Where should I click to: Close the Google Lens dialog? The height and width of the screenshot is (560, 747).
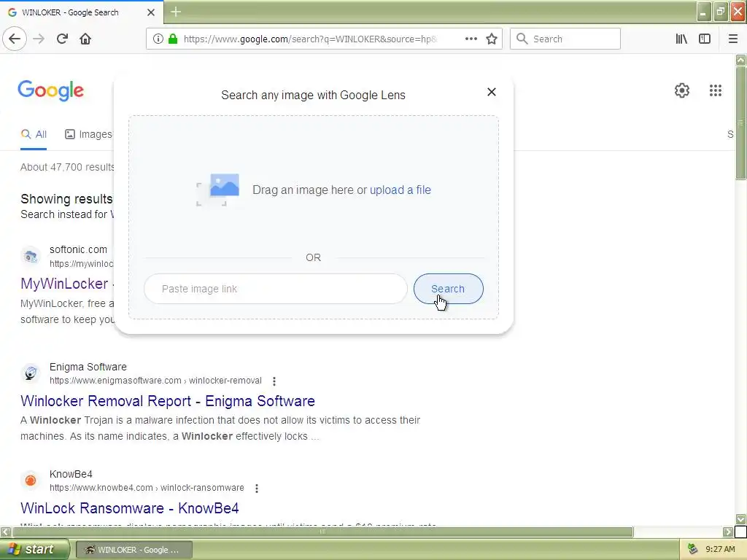[492, 92]
